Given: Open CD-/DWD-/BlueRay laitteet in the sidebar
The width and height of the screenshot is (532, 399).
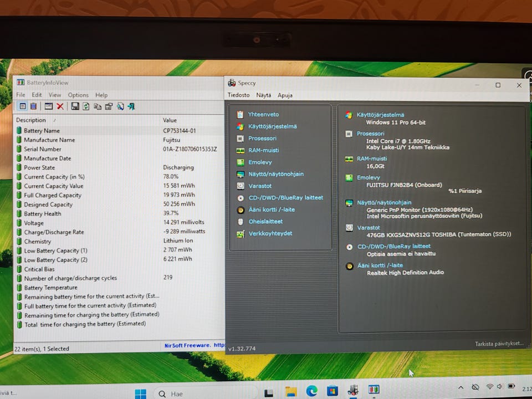Looking at the screenshot, I should pos(286,197).
